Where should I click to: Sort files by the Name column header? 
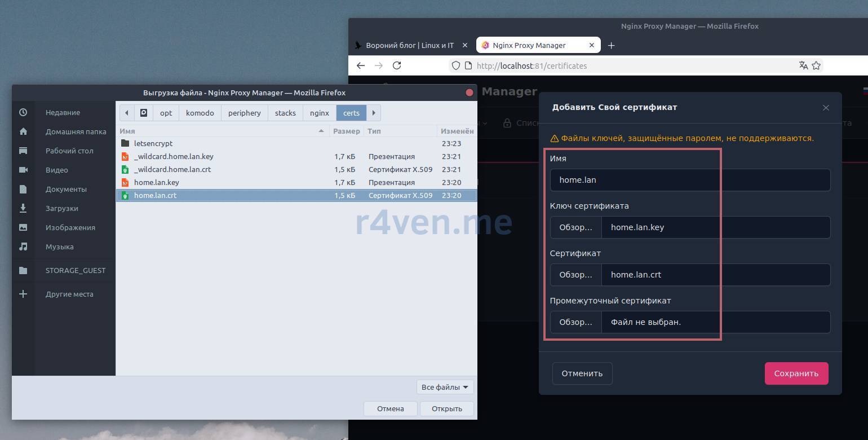220,131
